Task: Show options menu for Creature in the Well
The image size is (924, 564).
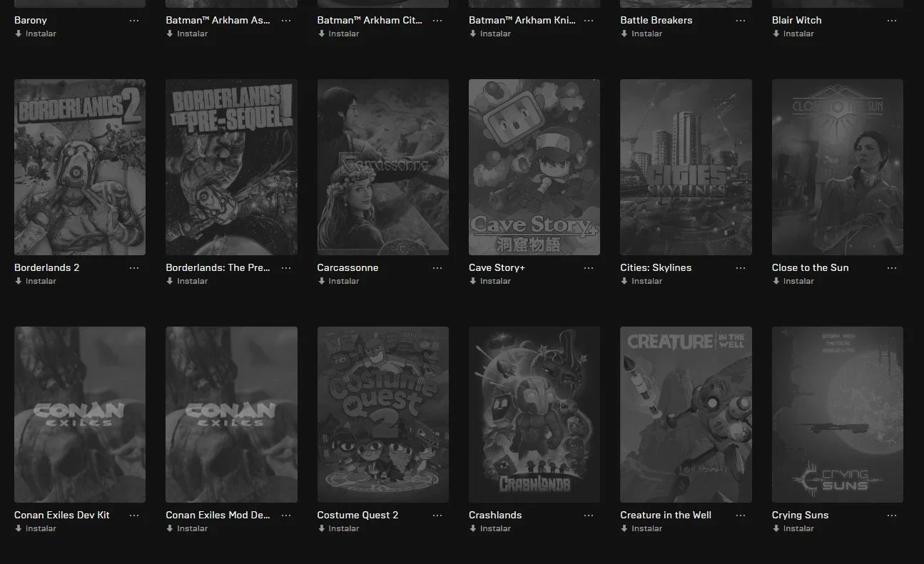Action: (x=741, y=516)
